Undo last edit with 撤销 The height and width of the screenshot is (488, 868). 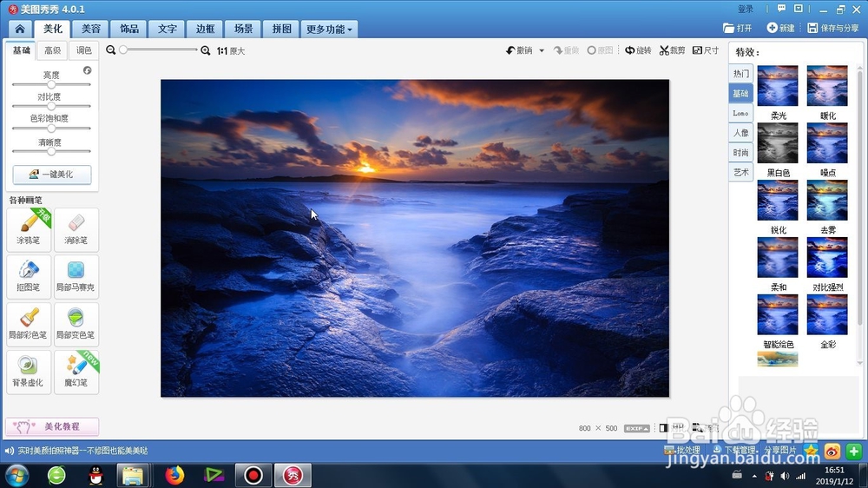519,50
